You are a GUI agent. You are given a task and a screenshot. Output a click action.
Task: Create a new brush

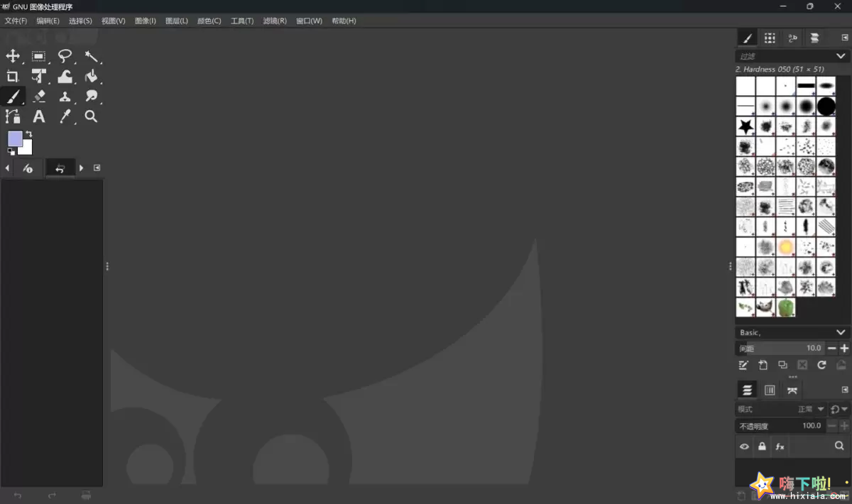pos(763,365)
